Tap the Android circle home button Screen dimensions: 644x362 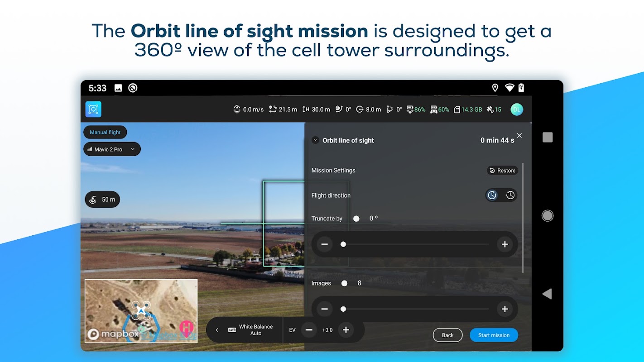pyautogui.click(x=548, y=216)
